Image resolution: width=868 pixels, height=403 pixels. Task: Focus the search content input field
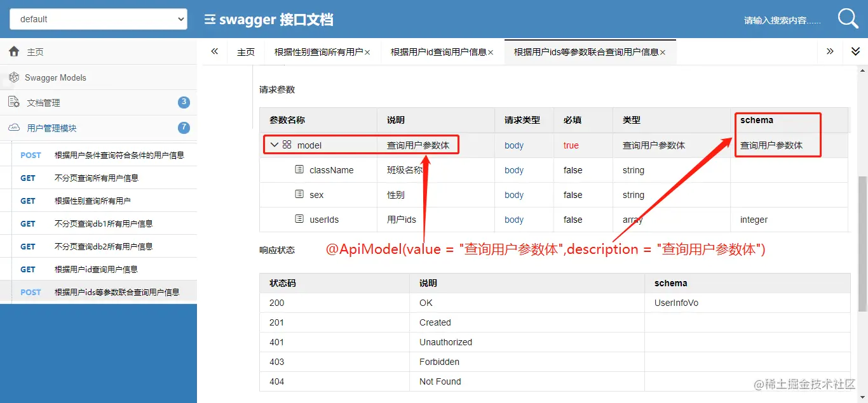pos(783,20)
